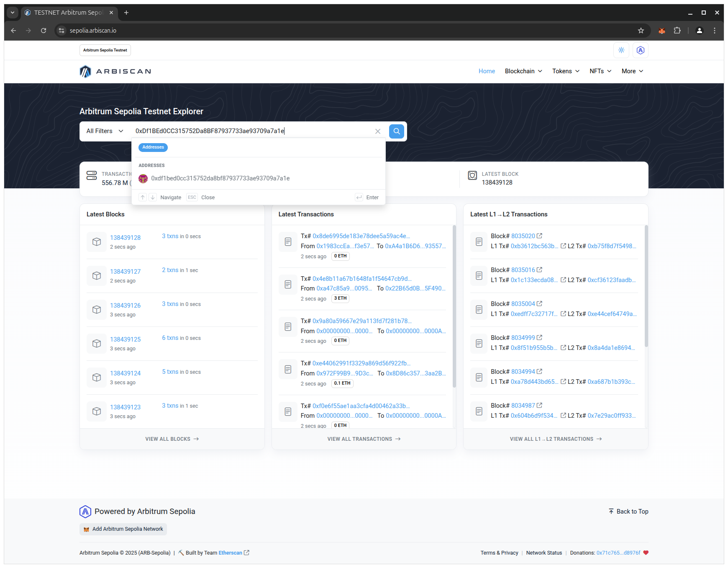This screenshot has height=568, width=728.
Task: Select the Addresses filter pill in suggestions
Action: [x=153, y=147]
